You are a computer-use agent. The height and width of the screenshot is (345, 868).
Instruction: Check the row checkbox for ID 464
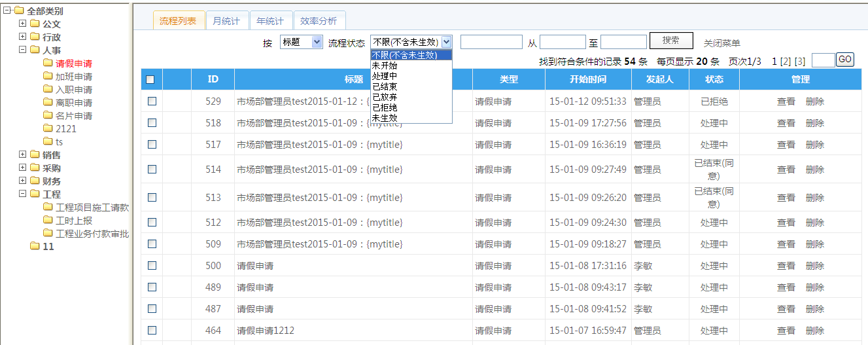(x=152, y=331)
